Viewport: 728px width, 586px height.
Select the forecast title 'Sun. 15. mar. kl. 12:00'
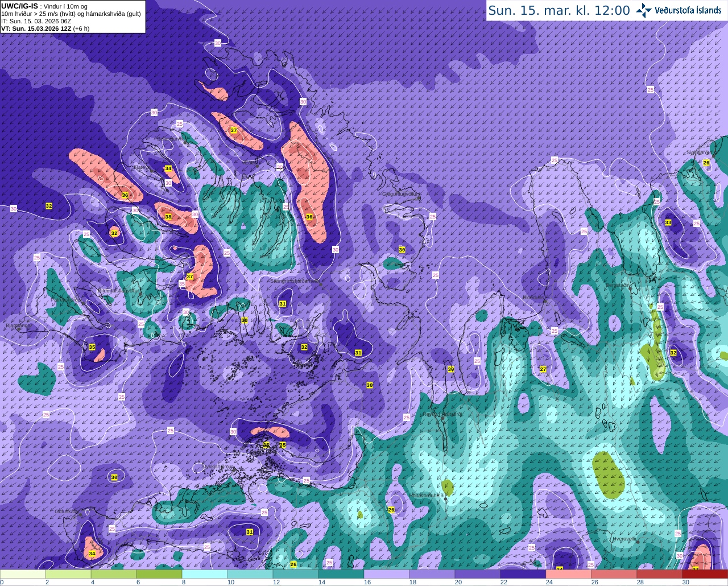(x=559, y=10)
